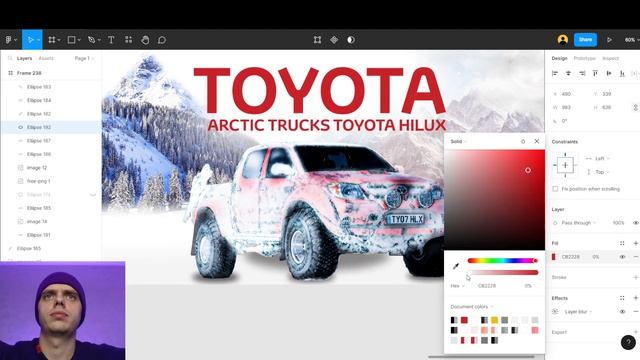Open the Inspect tab
This screenshot has width=640, height=360.
pyautogui.click(x=611, y=58)
